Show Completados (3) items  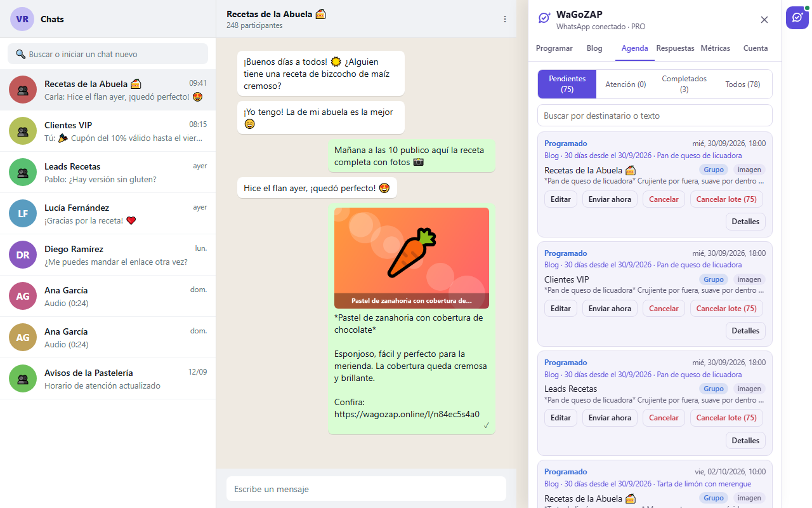tap(684, 84)
